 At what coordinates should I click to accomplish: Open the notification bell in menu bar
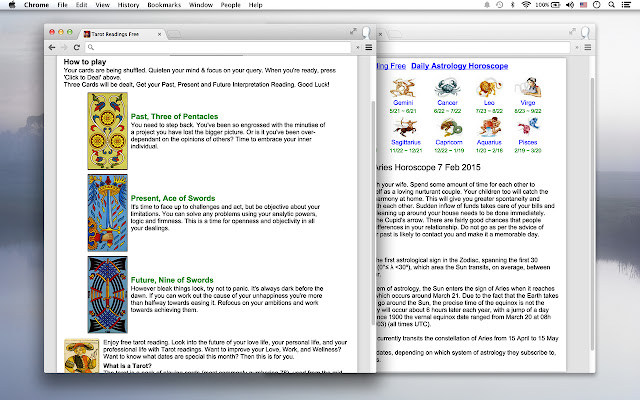[487, 5]
